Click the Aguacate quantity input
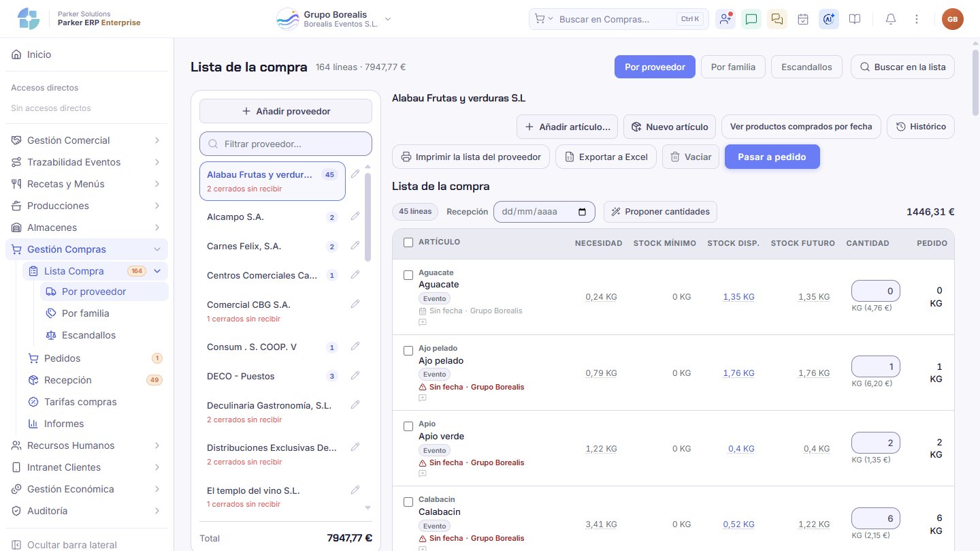Image resolution: width=980 pixels, height=551 pixels. (x=876, y=291)
